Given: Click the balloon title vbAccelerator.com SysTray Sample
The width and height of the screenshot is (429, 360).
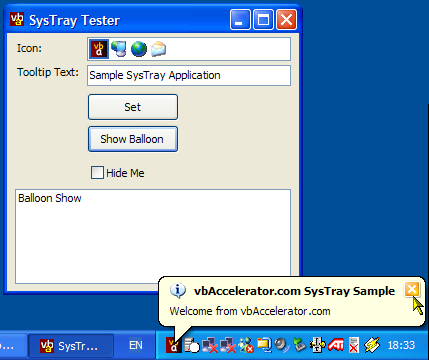Looking at the screenshot, I should (294, 291).
